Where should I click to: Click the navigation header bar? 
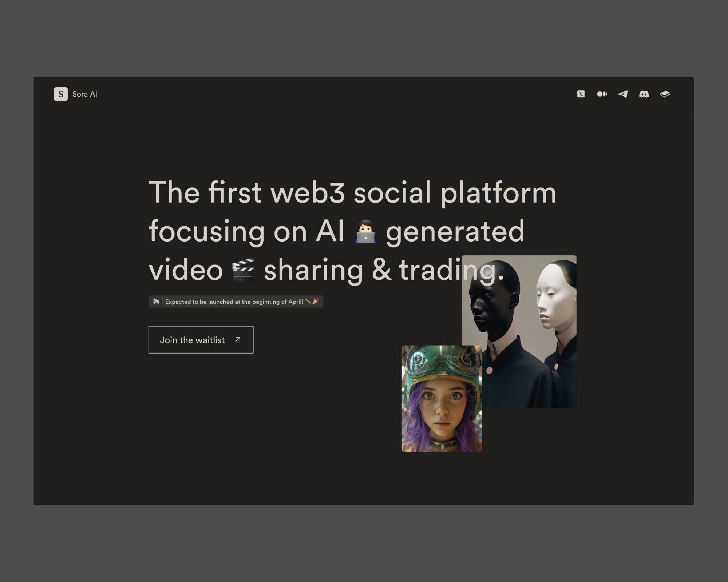(x=364, y=94)
